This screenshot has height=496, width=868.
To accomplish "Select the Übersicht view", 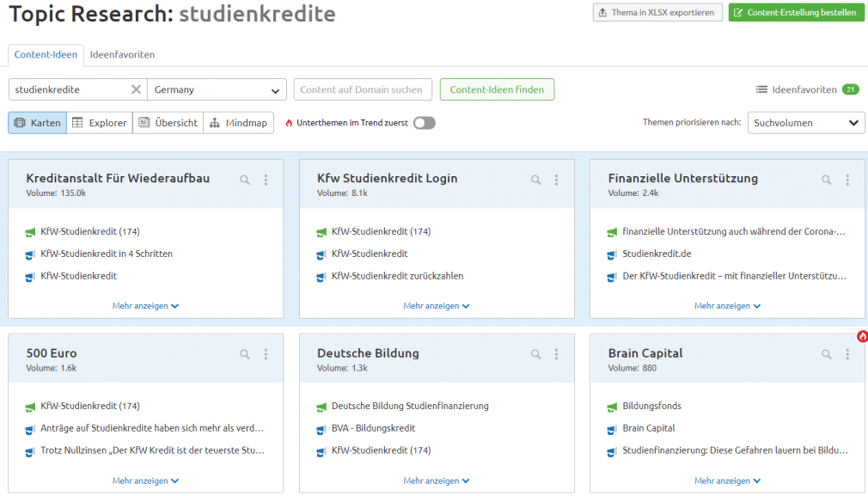I will [x=168, y=123].
